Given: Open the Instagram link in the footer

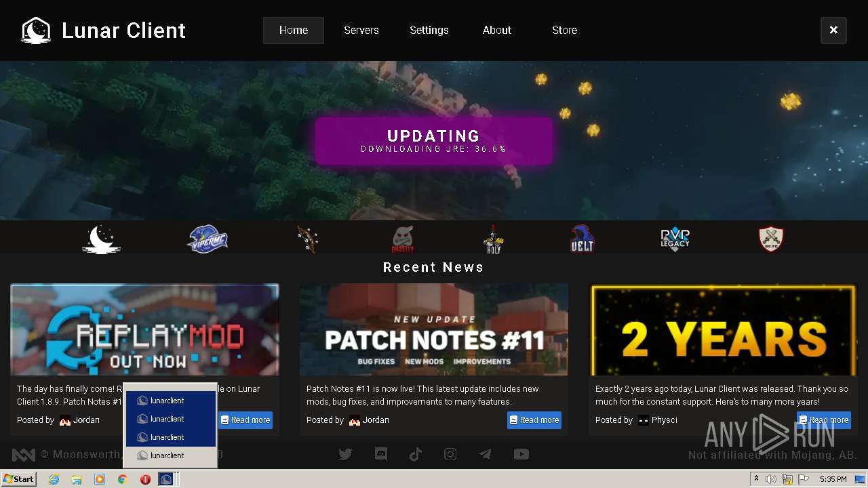Looking at the screenshot, I should pos(450,455).
